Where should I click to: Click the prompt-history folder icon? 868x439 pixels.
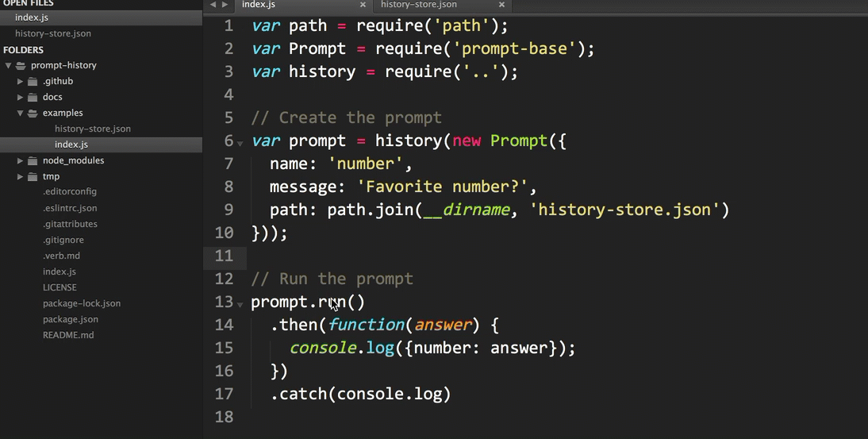pos(21,65)
